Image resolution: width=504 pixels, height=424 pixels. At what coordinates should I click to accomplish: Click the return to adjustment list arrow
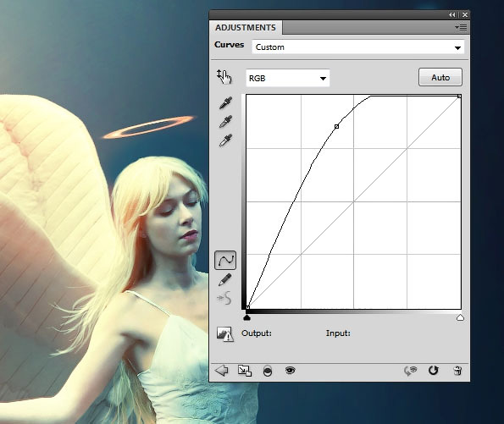pyautogui.click(x=221, y=371)
